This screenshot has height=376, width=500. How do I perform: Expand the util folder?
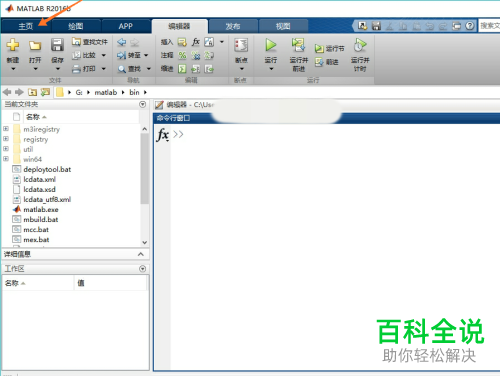point(6,149)
